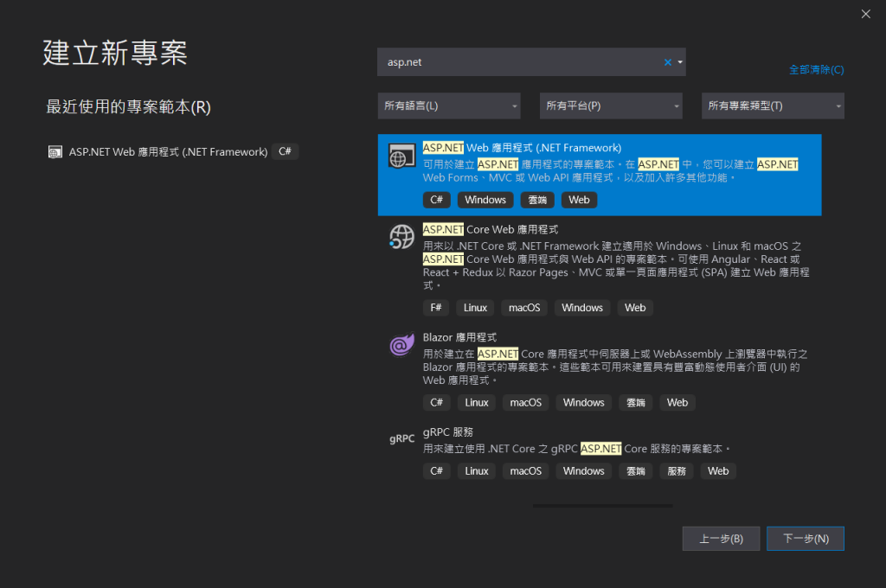Open the 所有專案類型(T) project type filter
Image resolution: width=886 pixels, height=588 pixels.
773,105
